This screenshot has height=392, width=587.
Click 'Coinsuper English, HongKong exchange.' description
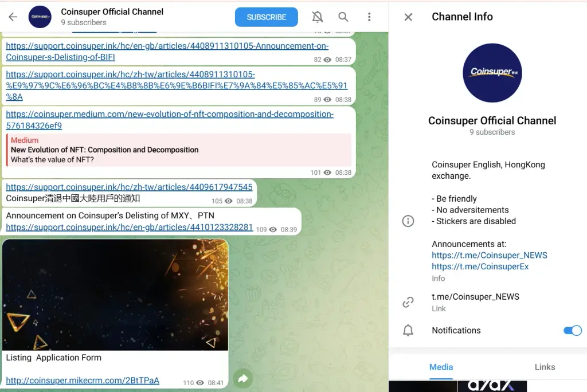488,170
